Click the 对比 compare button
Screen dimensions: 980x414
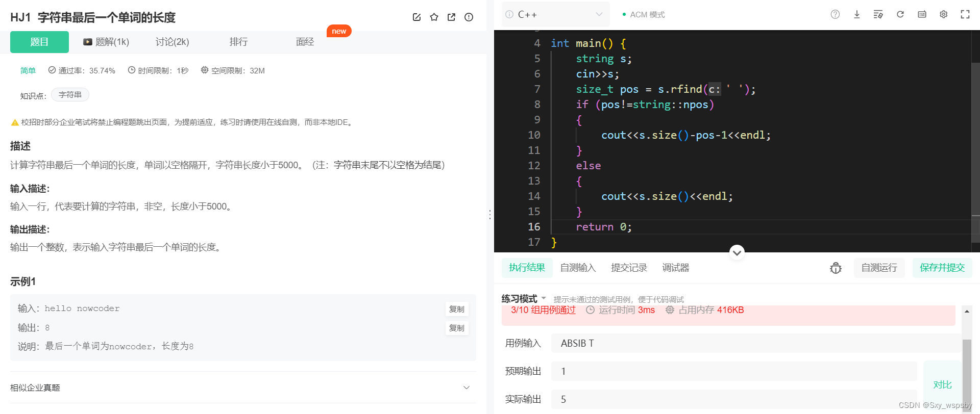click(x=942, y=384)
